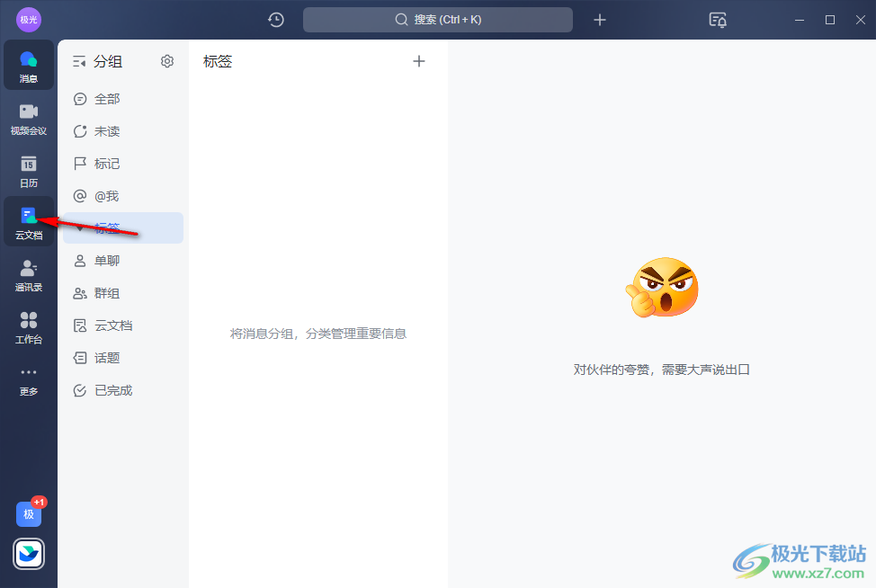Select the 话题 topics group
Screen dimensions: 876x588
123,358
